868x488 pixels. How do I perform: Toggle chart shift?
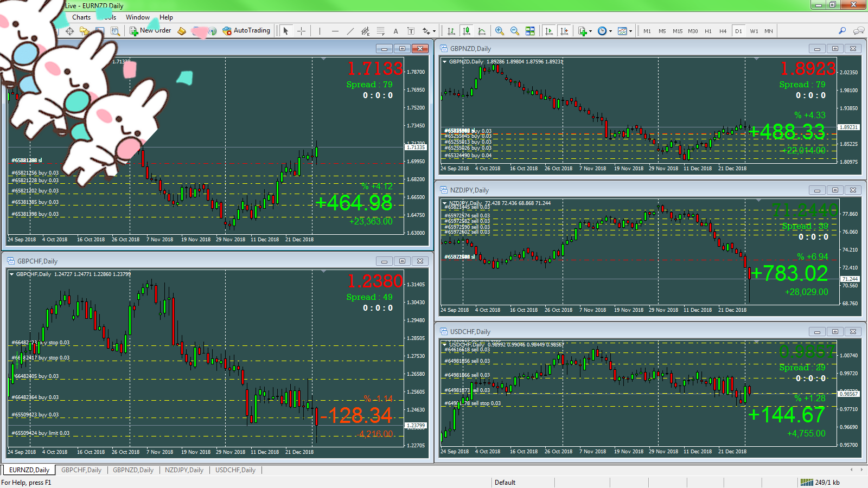point(564,31)
